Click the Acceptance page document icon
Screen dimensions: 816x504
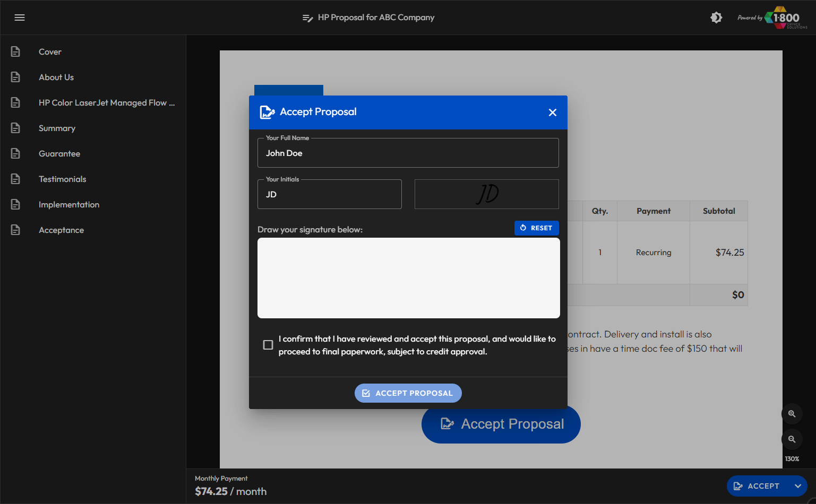15,230
